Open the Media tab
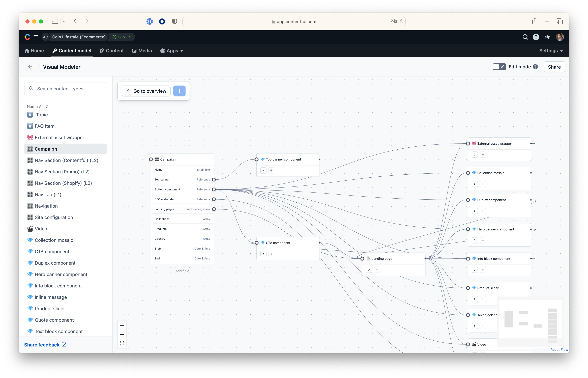 (142, 51)
